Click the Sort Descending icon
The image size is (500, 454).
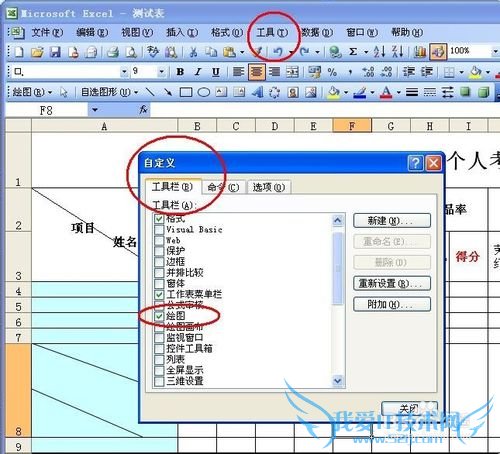coord(398,52)
